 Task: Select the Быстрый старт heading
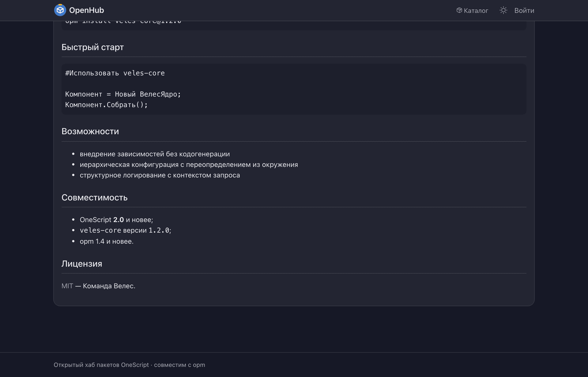(x=92, y=47)
